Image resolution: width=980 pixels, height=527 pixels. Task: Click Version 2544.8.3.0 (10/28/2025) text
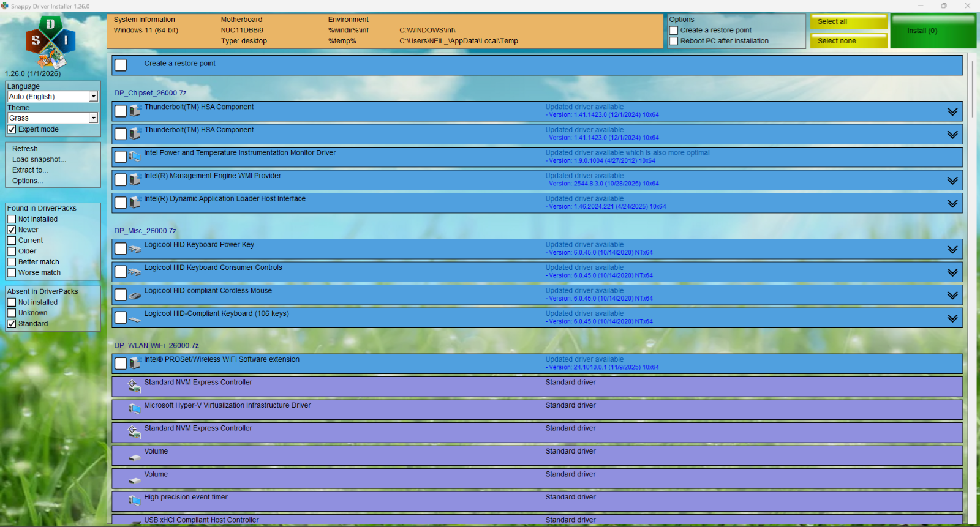602,184
